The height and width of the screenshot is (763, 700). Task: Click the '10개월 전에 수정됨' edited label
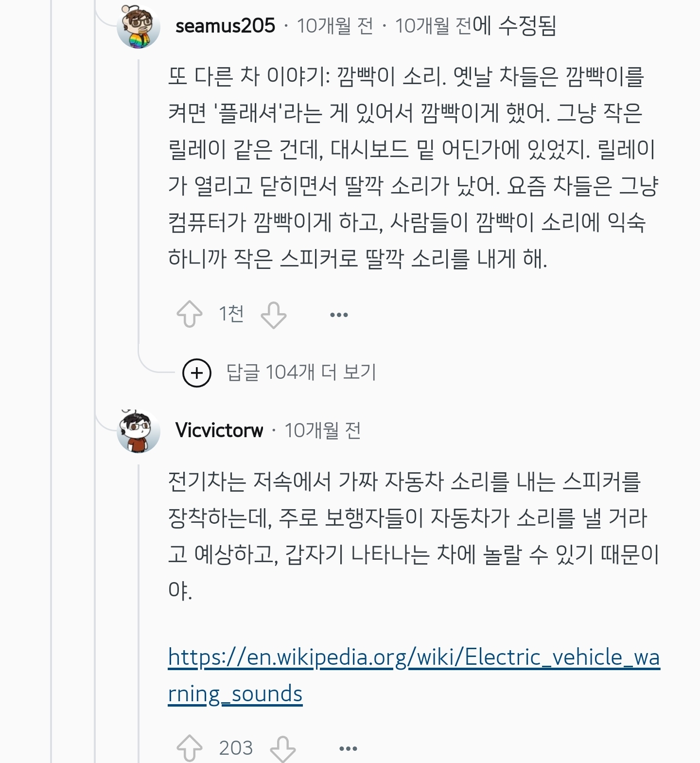click(x=475, y=26)
